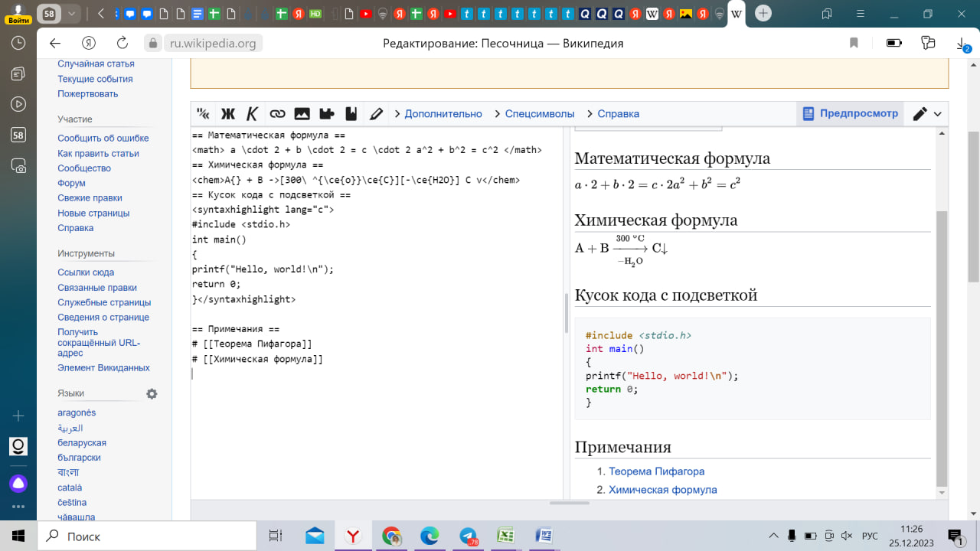Insert a link using the chain icon
980x551 pixels.
[x=277, y=114]
